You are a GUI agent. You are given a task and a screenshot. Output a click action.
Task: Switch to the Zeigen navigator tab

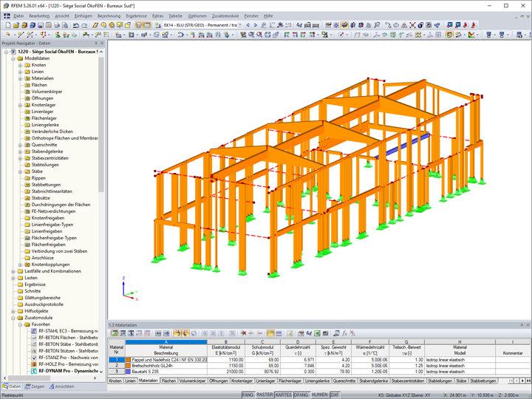click(35, 386)
